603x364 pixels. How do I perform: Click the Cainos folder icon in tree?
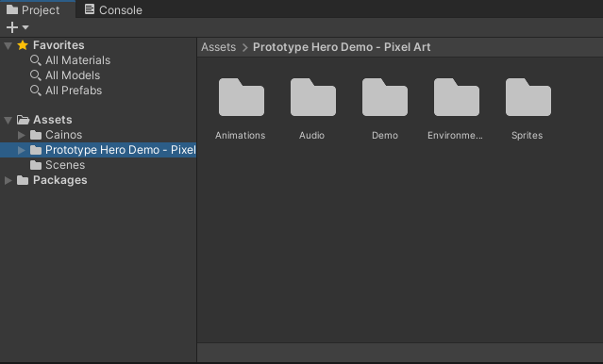(36, 135)
